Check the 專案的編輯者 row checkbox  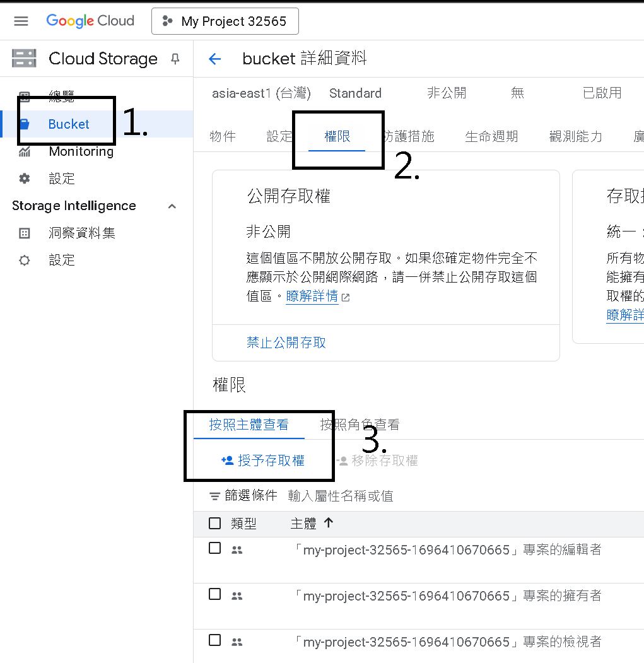(x=215, y=548)
